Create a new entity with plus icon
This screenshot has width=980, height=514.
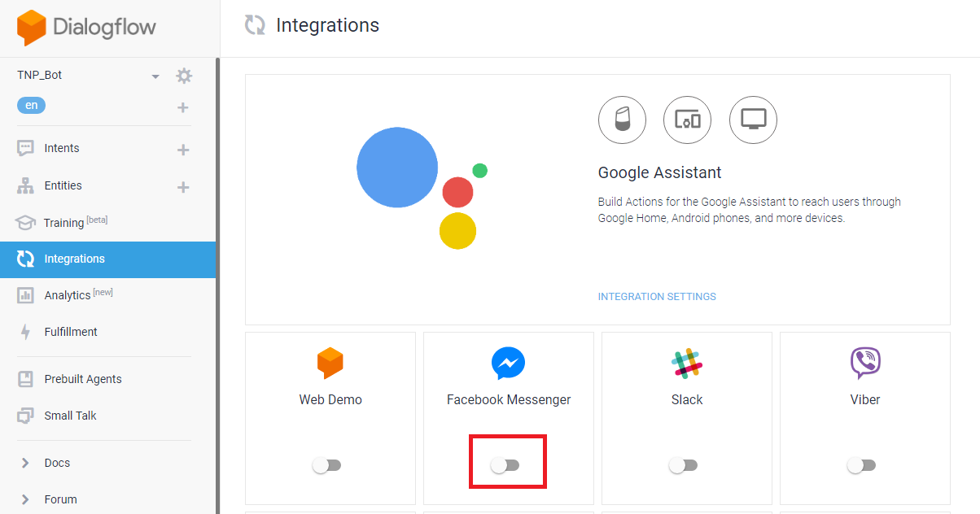(x=183, y=187)
